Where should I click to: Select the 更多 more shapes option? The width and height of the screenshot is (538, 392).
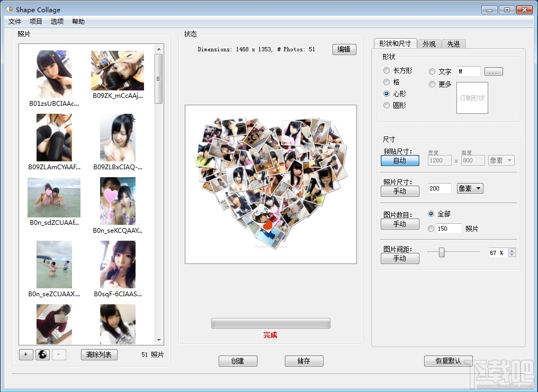pos(432,84)
